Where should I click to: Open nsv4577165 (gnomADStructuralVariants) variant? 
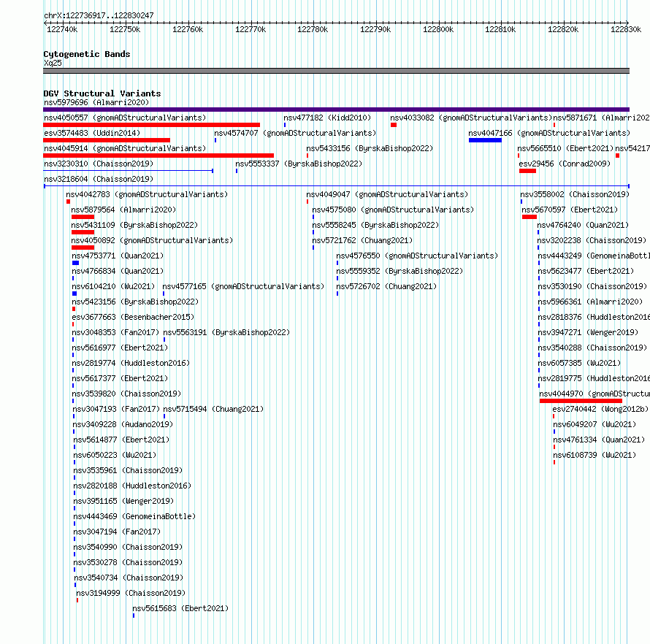[243, 286]
